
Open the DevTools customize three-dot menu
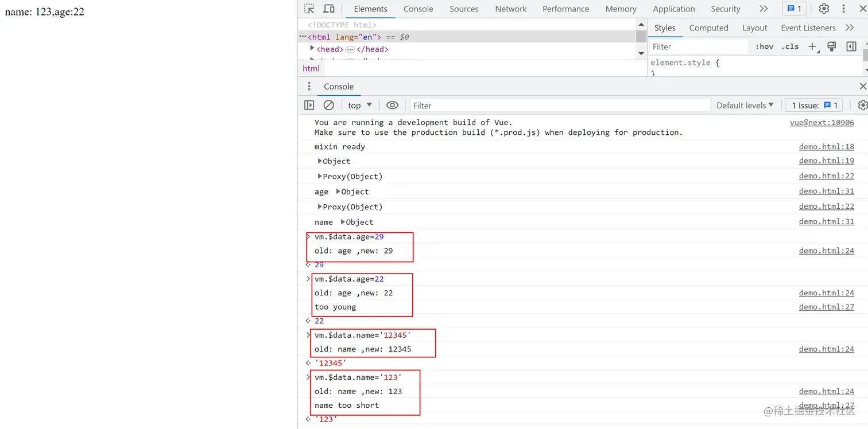pyautogui.click(x=843, y=9)
